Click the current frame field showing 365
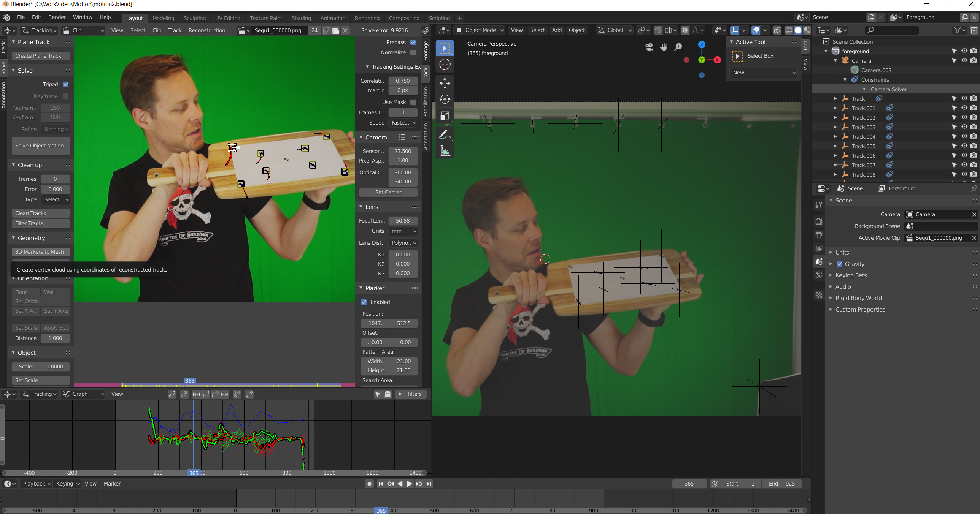Screen dimensions: 980x514 click(x=689, y=484)
